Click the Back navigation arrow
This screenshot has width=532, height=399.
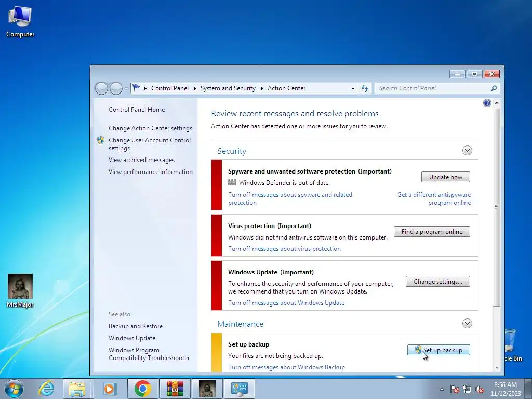click(101, 88)
